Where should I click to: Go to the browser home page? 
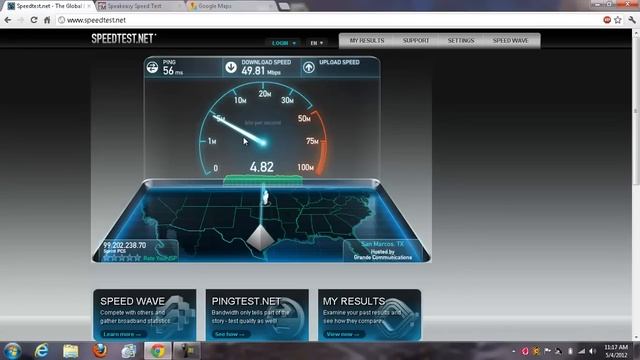(47, 20)
